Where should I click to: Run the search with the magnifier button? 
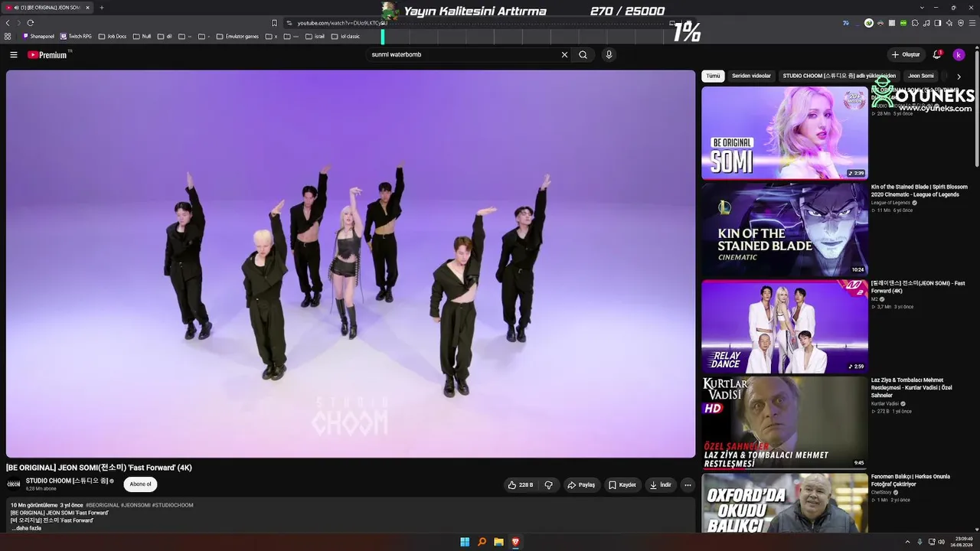pyautogui.click(x=583, y=55)
